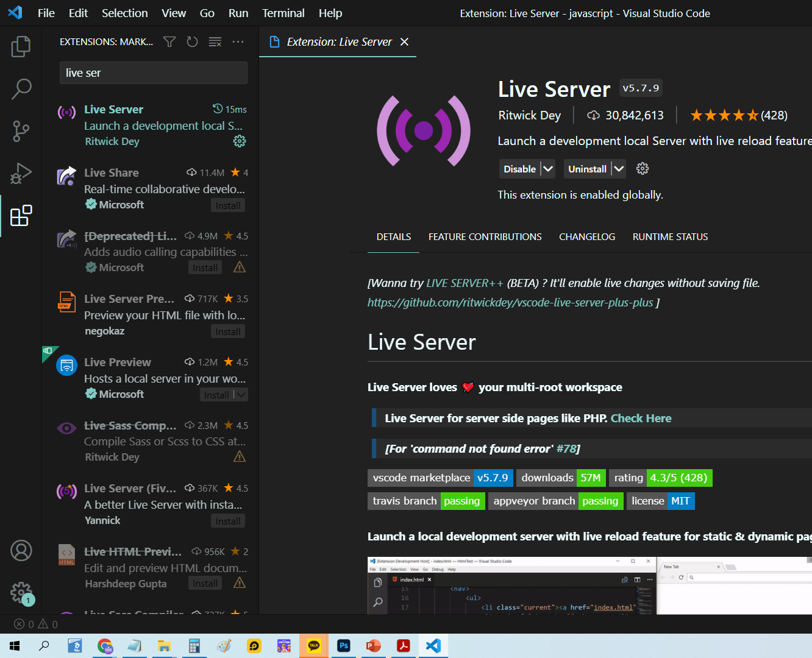The image size is (812, 658).
Task: Click the Uninstall button
Action: click(587, 169)
